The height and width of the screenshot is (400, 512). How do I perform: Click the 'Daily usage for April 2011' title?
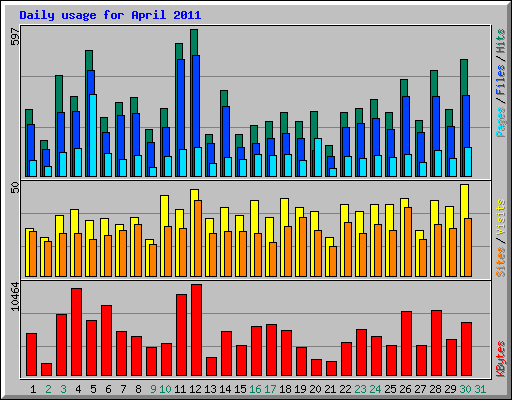point(110,15)
